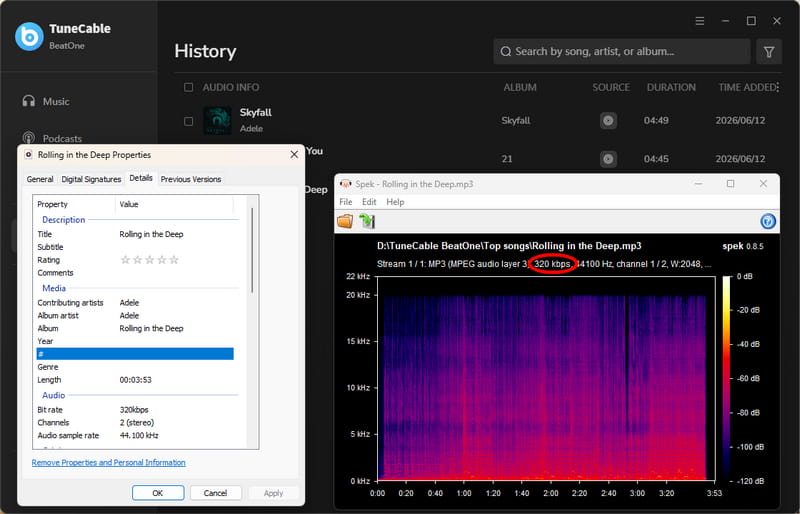Click the Skyfall song title
The image size is (800, 514).
point(256,112)
